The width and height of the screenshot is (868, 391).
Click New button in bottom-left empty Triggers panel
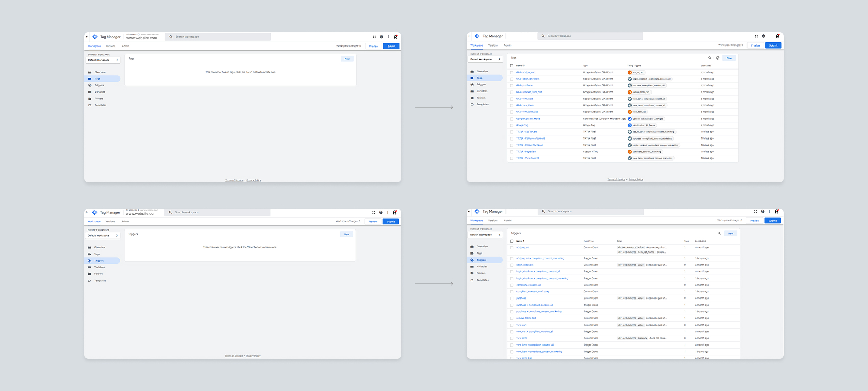pos(347,234)
